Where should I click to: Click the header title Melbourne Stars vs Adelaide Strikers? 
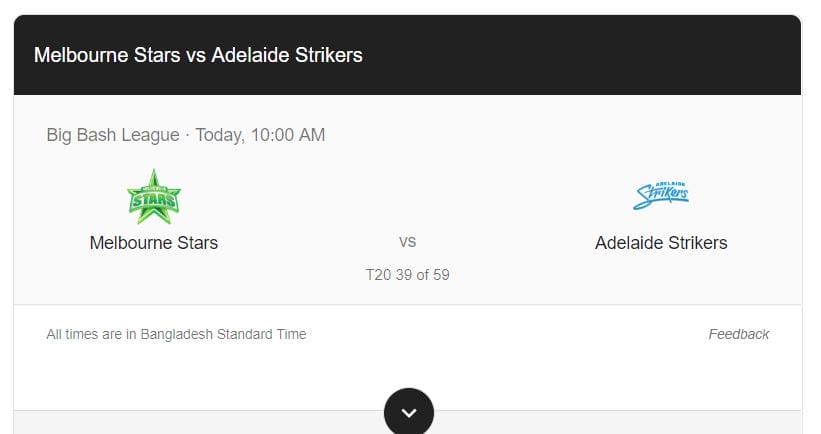(x=198, y=55)
